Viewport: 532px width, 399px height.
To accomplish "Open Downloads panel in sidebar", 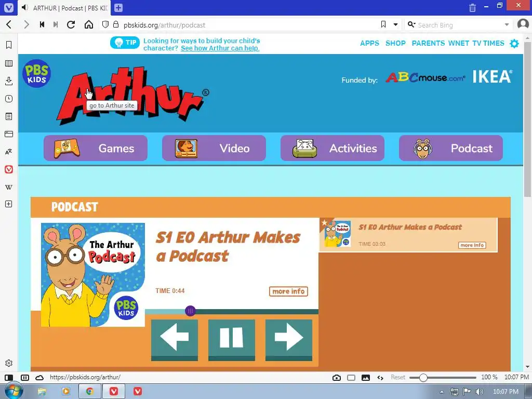I will pyautogui.click(x=9, y=81).
